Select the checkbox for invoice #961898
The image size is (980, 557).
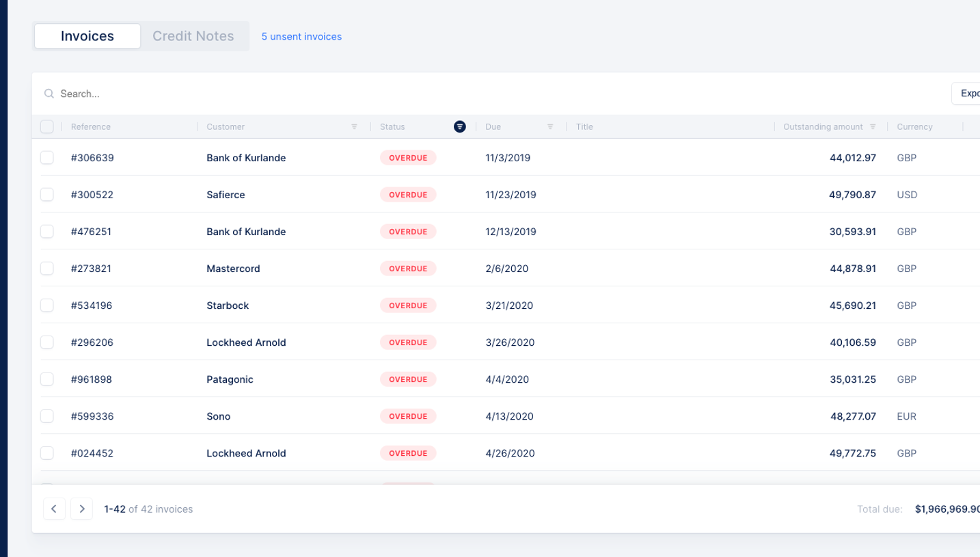pyautogui.click(x=46, y=379)
